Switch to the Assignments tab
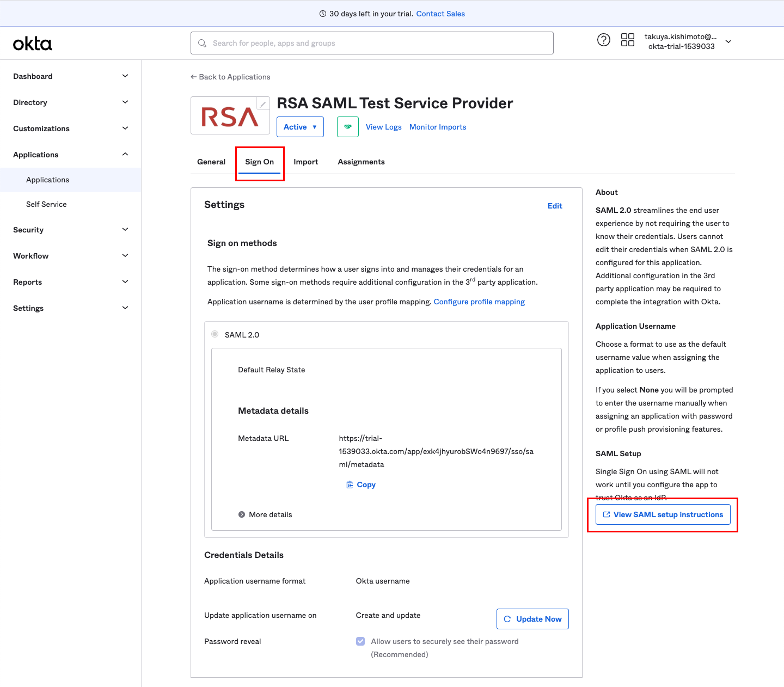Screen dimensions: 784x687 pos(361,162)
